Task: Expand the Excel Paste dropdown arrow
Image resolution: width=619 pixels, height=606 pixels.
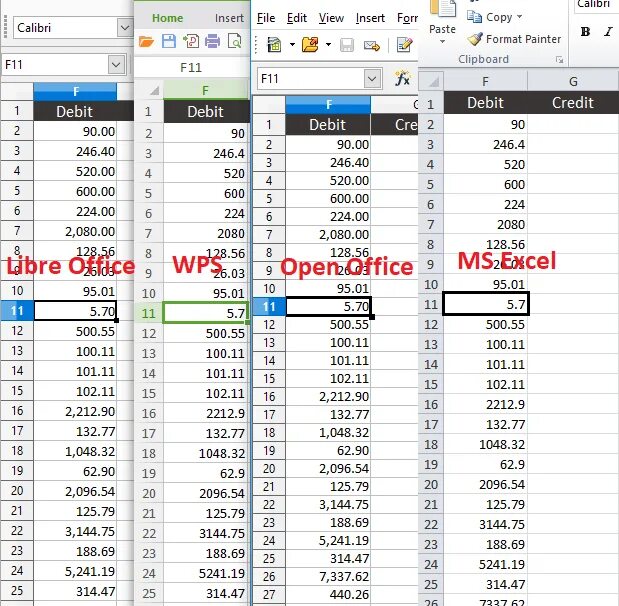Action: click(442, 41)
